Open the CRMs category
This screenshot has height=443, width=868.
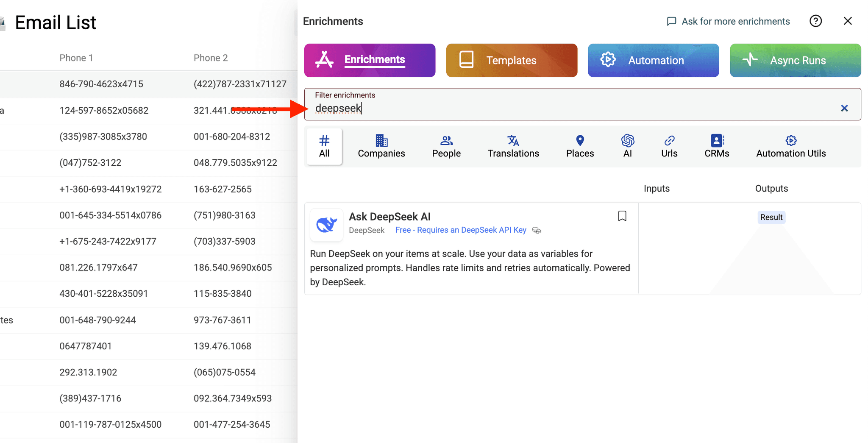[716, 146]
